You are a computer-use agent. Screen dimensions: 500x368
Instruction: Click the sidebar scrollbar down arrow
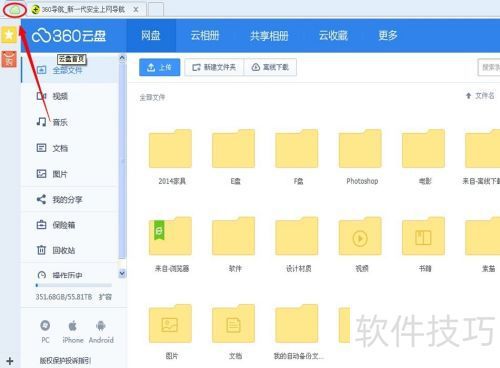pyautogui.click(x=122, y=274)
